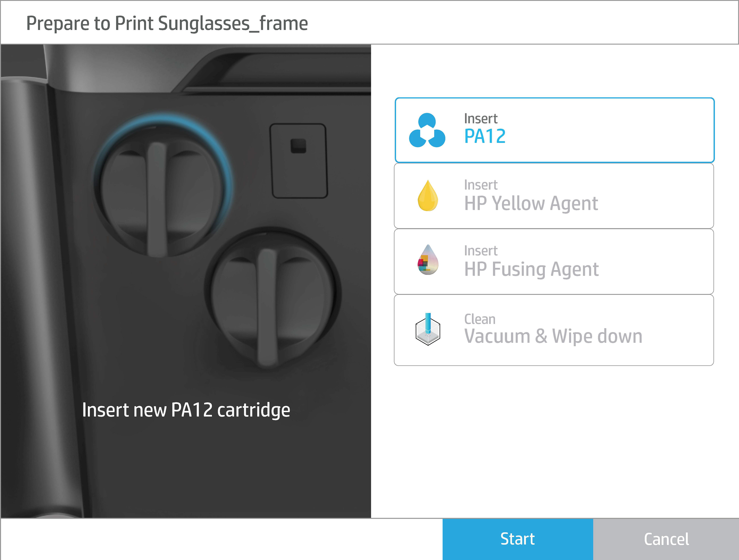The width and height of the screenshot is (739, 560).
Task: Click the word 'Insert' above HP Fusing Agent
Action: coord(480,250)
